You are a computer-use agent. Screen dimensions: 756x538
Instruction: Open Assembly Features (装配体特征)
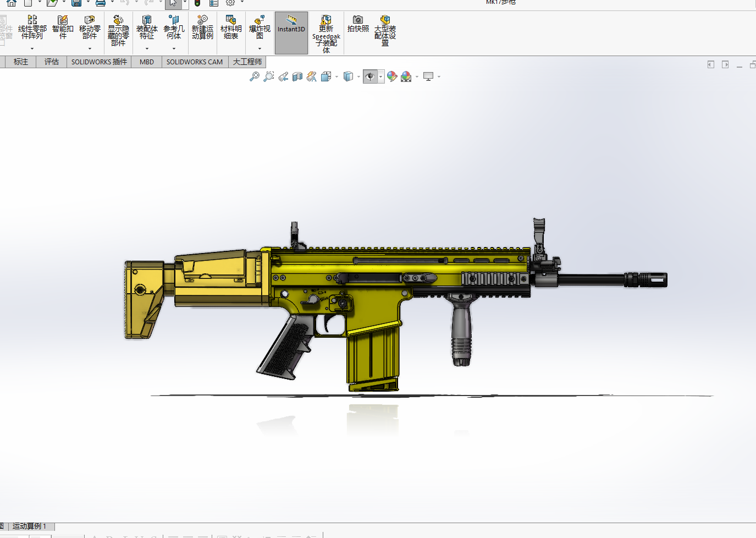coord(147,28)
